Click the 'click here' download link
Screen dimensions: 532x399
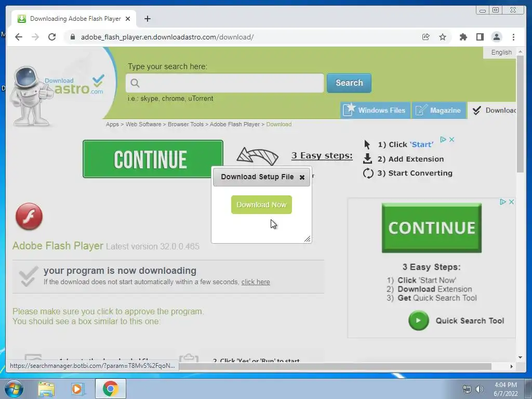tap(256, 282)
